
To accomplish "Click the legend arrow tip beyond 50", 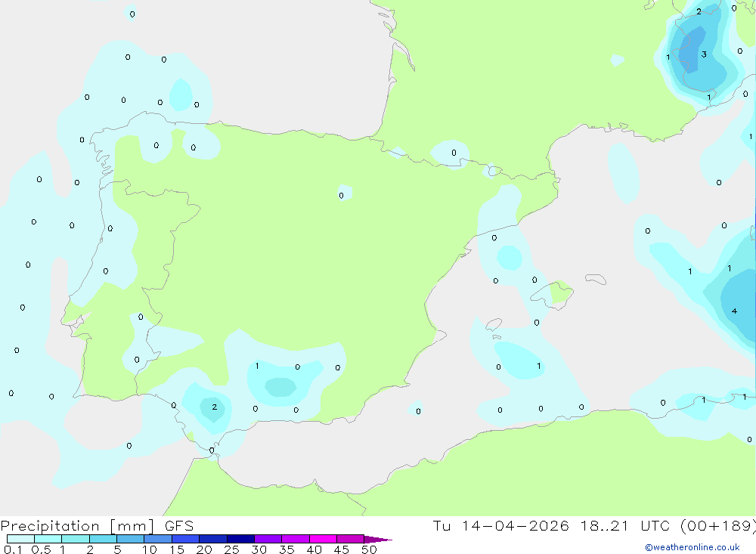I will click(379, 540).
